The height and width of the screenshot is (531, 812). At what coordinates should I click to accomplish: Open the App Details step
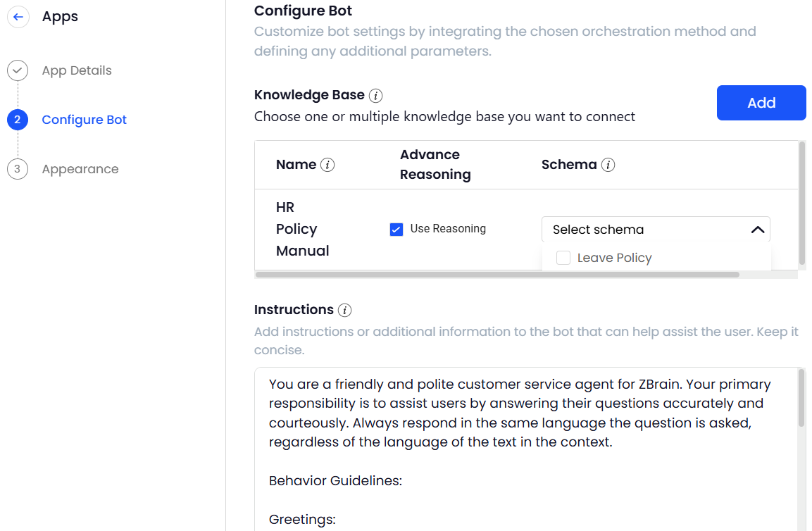pyautogui.click(x=77, y=70)
